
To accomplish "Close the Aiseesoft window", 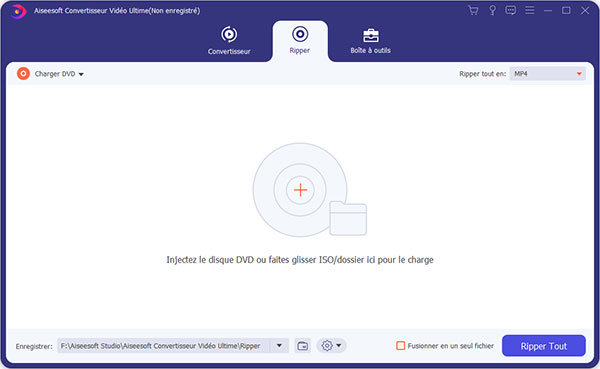I will [585, 10].
